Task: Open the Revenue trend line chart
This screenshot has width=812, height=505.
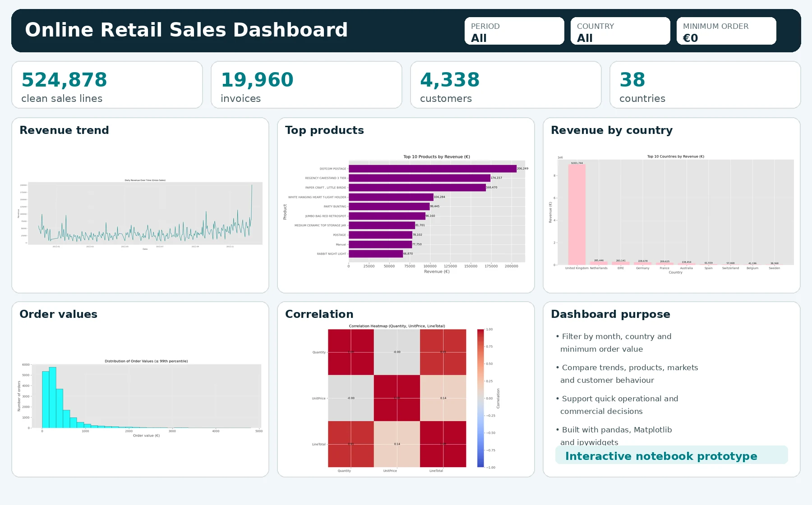Action: pos(140,214)
